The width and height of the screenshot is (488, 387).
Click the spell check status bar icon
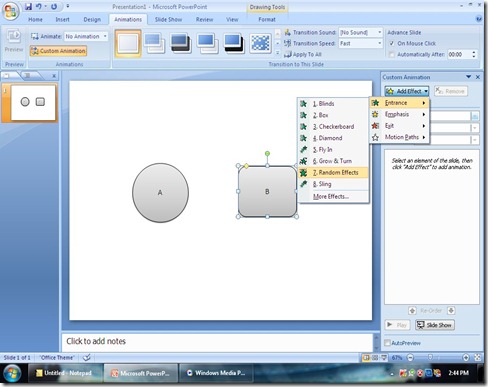click(87, 358)
